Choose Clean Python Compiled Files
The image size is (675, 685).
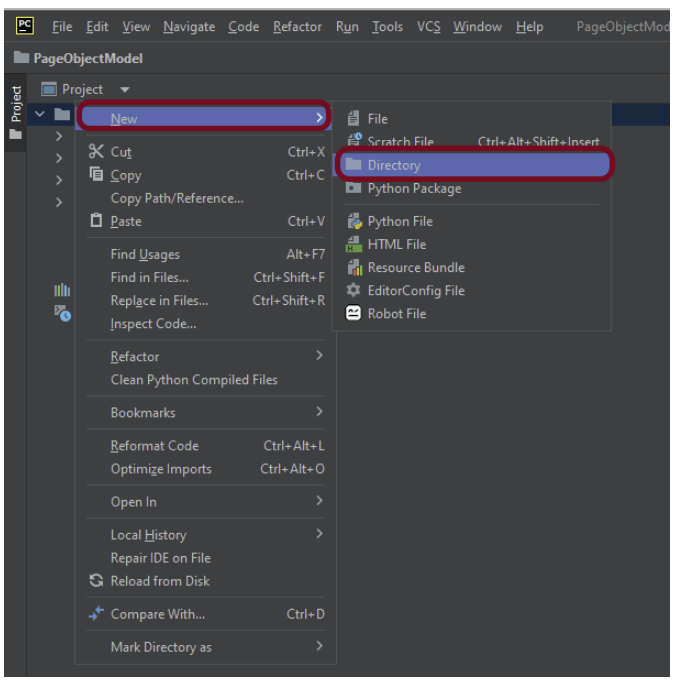coord(206,379)
